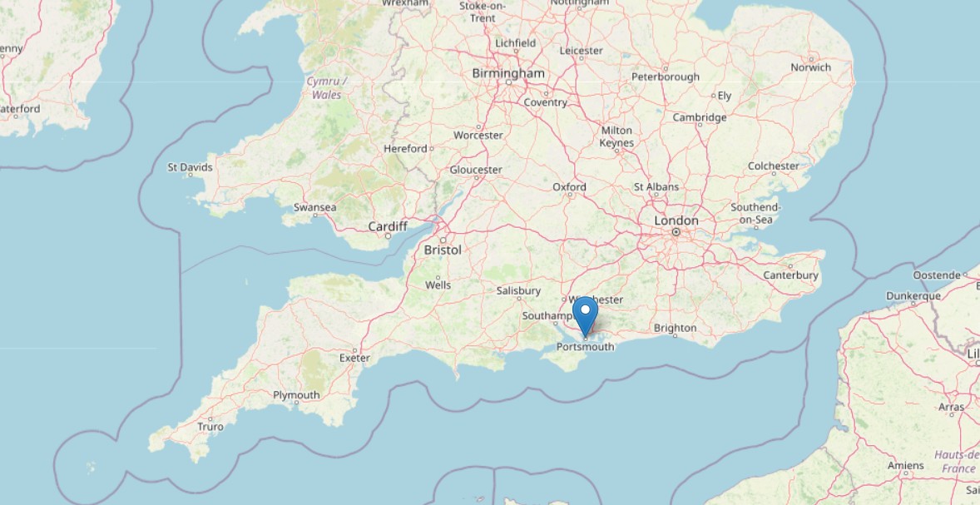Click the Canterbury label
This screenshot has width=980, height=505.
[790, 275]
